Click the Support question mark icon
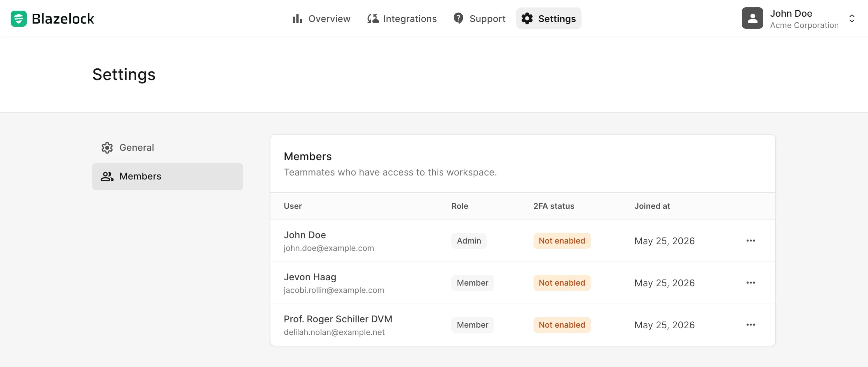 (x=458, y=18)
